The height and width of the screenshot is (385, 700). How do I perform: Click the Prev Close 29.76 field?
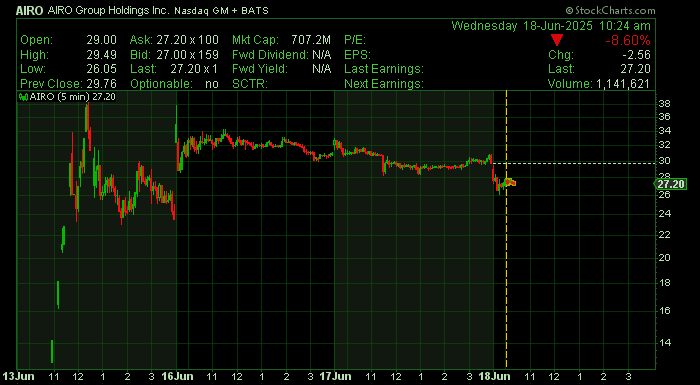pos(69,84)
